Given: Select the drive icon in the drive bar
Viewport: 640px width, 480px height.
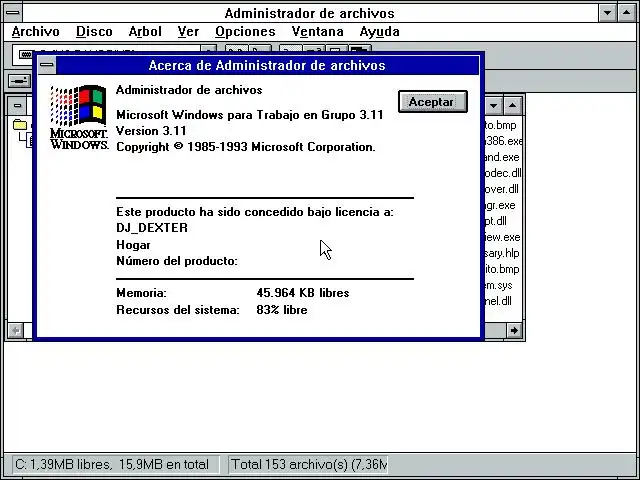Looking at the screenshot, I should click(19, 80).
